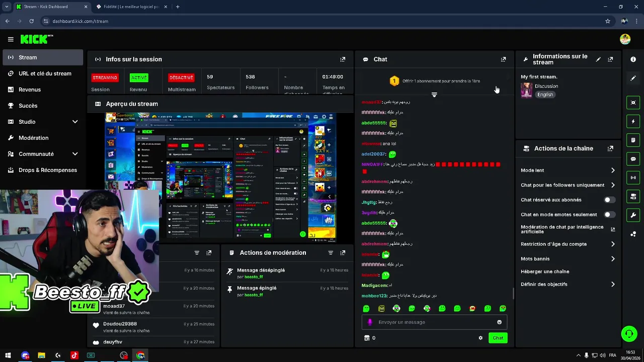Switch to the Fidélité browser tab
Screen dimensions: 644x362
pos(132,7)
